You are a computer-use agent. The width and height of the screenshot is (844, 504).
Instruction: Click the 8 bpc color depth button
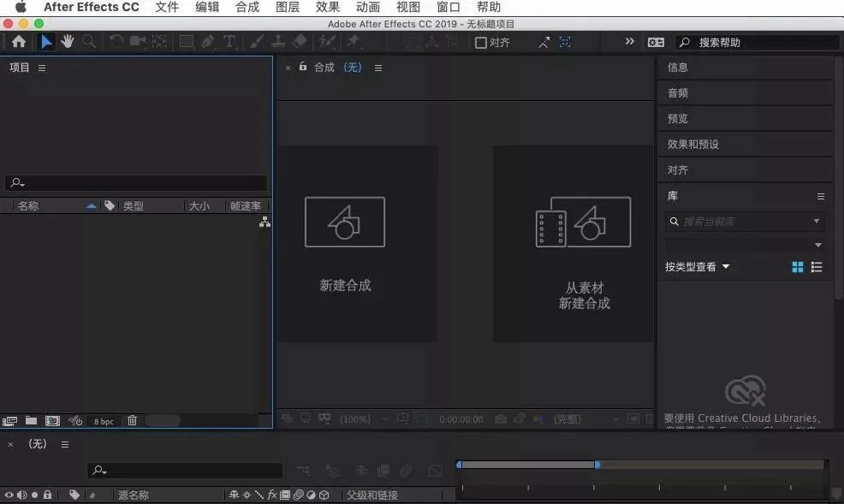pyautogui.click(x=104, y=422)
